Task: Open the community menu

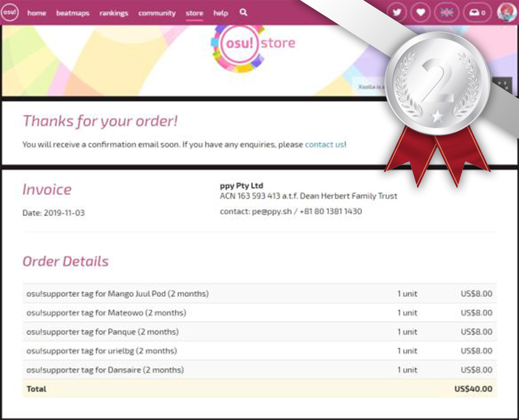Action: tap(157, 13)
